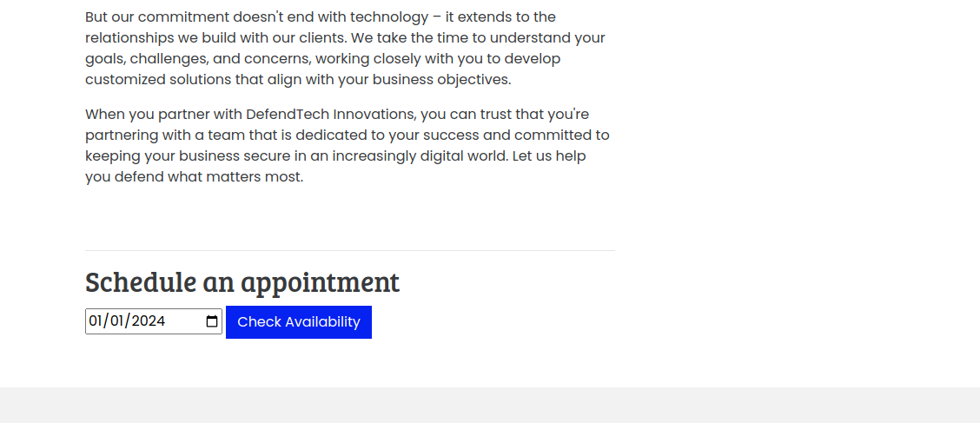
Task: Select the day segment of the date
Action: click(118, 321)
